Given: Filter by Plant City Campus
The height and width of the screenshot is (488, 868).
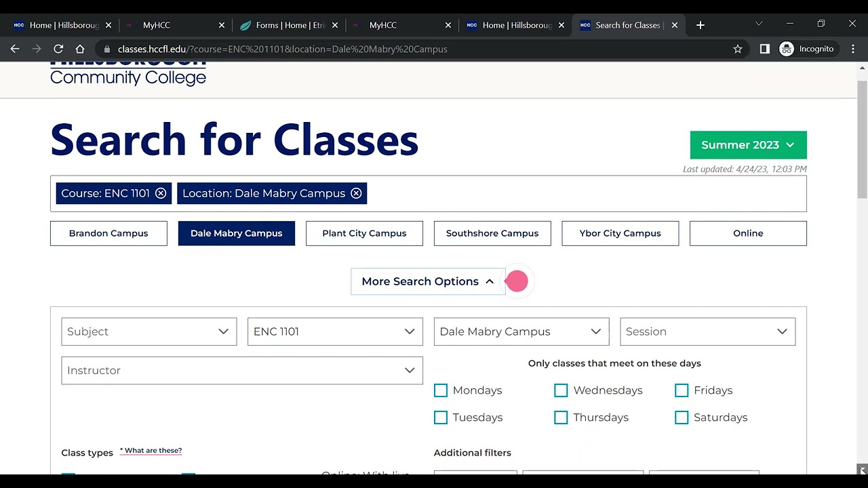Looking at the screenshot, I should (x=364, y=233).
